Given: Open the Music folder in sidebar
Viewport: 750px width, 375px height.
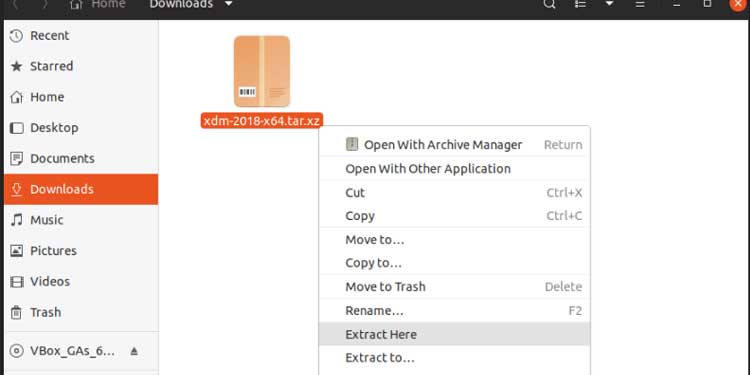Looking at the screenshot, I should (81, 220).
